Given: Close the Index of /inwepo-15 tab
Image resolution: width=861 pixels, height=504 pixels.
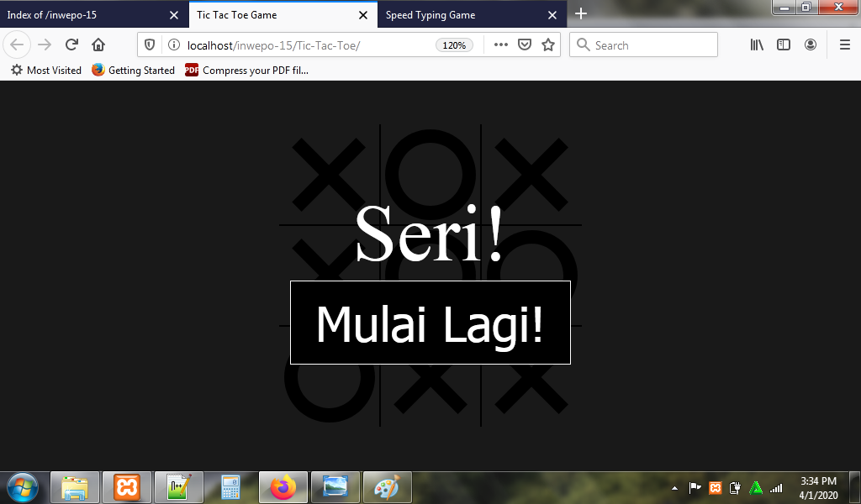Looking at the screenshot, I should coord(174,15).
